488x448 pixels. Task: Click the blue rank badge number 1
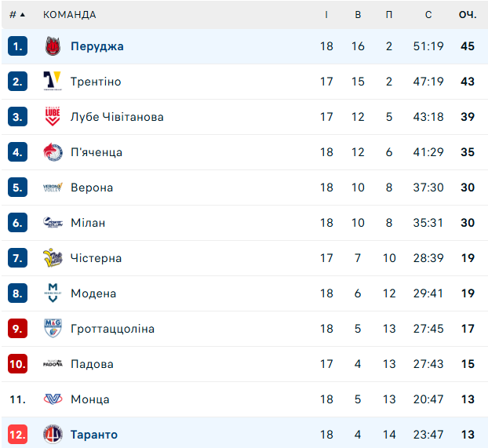point(18,46)
